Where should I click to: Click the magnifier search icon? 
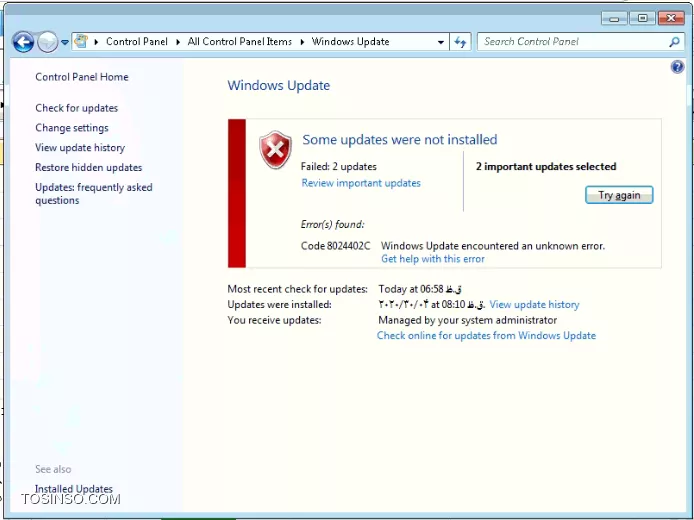tap(674, 42)
